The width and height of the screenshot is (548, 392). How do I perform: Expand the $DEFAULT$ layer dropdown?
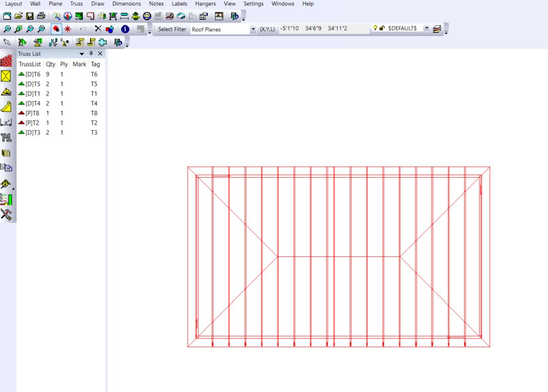[x=425, y=29]
